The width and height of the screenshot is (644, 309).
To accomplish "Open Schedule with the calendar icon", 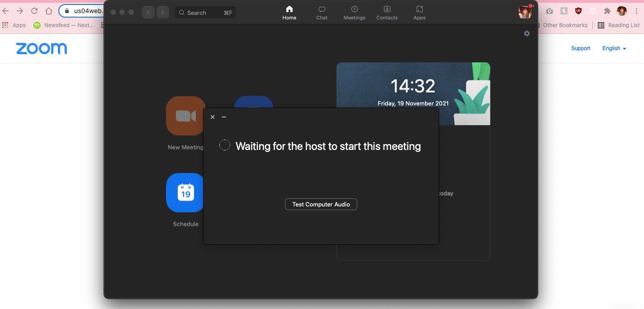I will tap(185, 192).
